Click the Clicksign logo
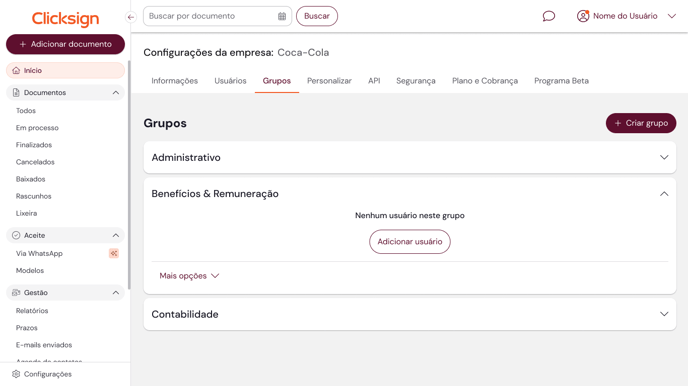 (x=65, y=18)
